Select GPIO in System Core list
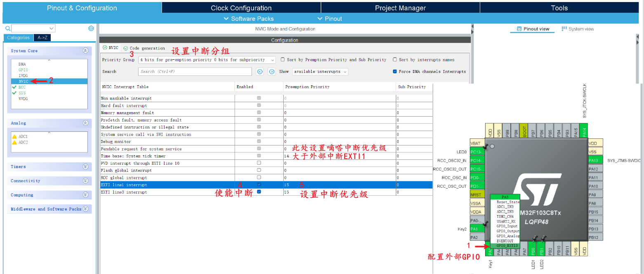 23,70
